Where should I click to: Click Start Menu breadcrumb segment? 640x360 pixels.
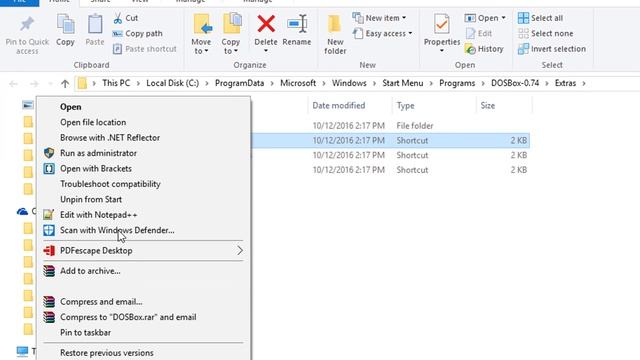[x=402, y=83]
